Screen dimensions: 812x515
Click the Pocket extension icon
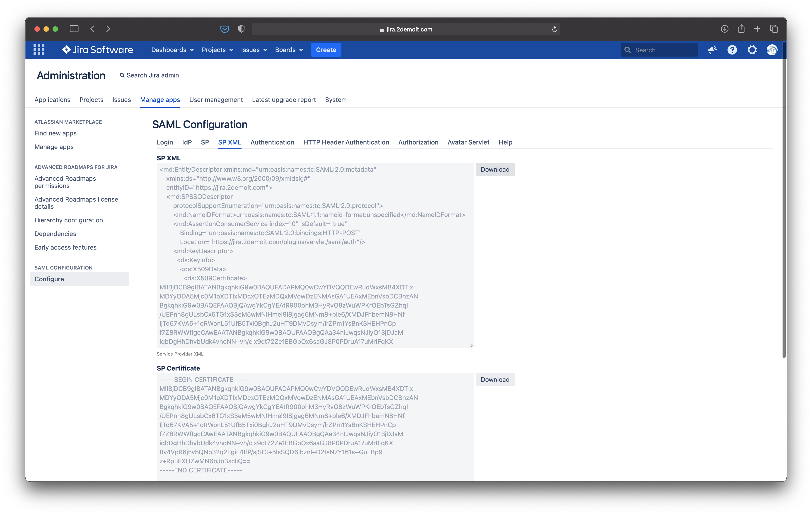click(x=225, y=29)
